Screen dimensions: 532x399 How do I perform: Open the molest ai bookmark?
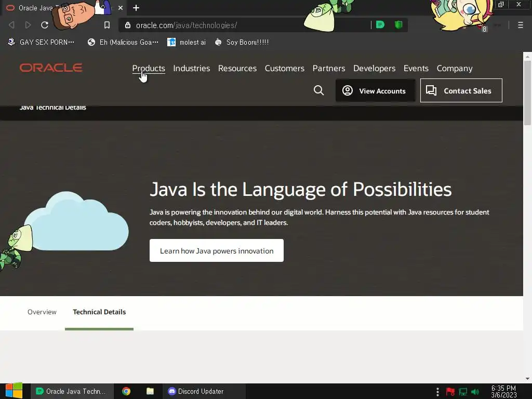187,42
